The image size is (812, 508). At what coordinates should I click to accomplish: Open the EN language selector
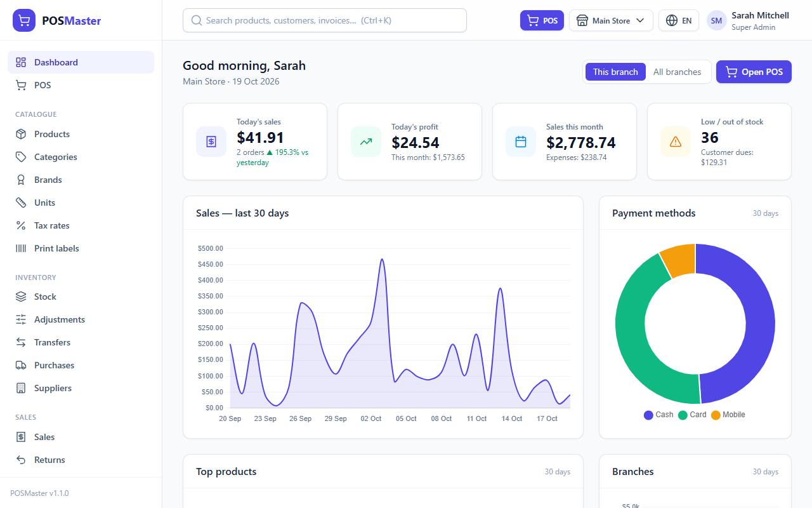679,20
